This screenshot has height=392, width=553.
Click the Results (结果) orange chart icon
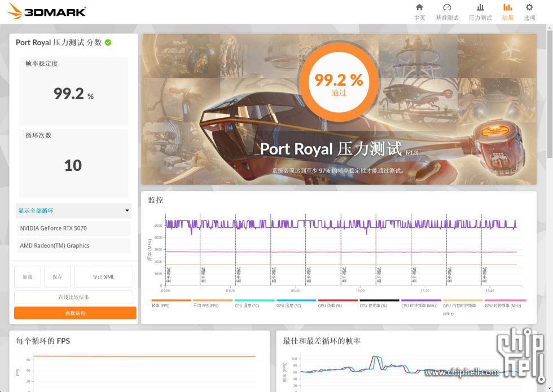507,7
